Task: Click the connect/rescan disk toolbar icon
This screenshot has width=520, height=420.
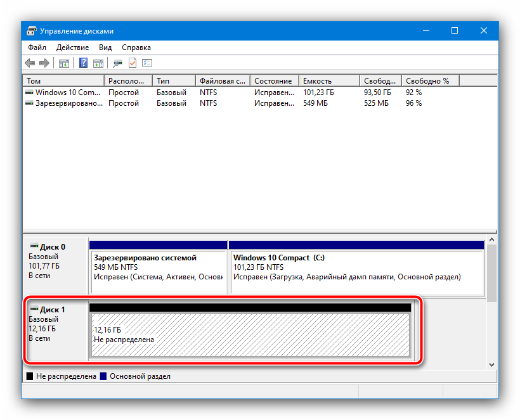Action: (x=117, y=63)
